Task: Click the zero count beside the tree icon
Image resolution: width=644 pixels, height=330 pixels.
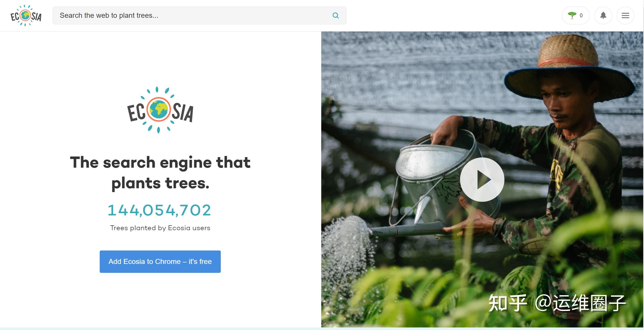Action: (x=581, y=15)
